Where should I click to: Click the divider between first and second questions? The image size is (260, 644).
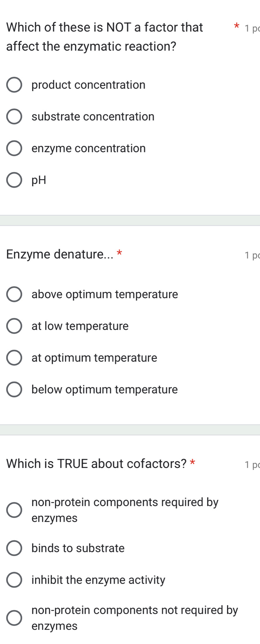tap(130, 219)
